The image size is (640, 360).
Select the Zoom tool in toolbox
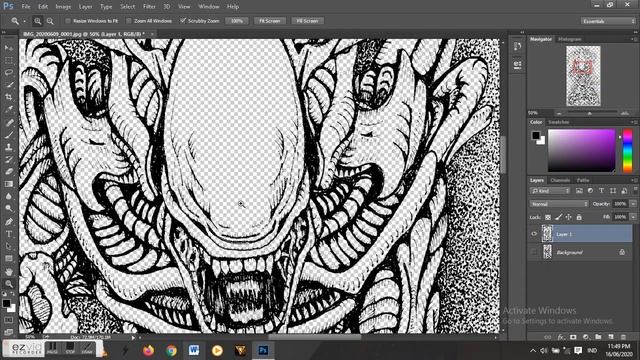click(x=9, y=284)
